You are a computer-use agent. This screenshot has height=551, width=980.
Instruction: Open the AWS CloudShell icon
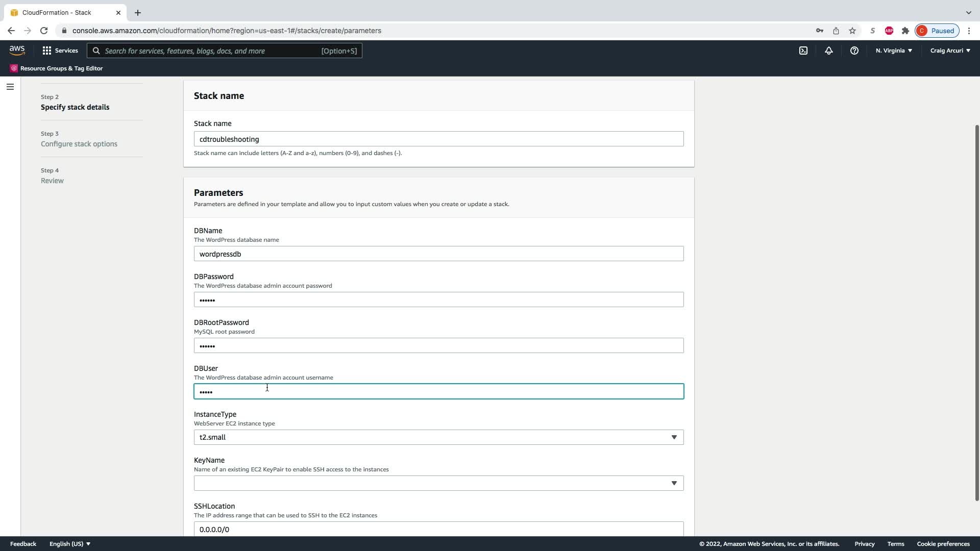[803, 51]
